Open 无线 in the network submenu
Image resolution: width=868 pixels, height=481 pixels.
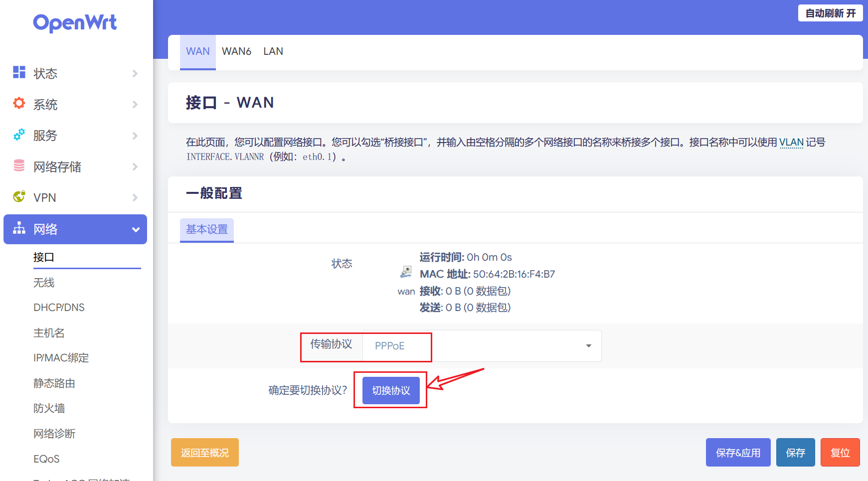[x=44, y=283]
